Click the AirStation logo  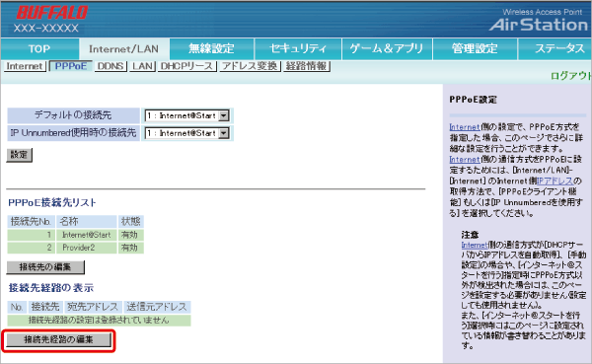tap(539, 25)
